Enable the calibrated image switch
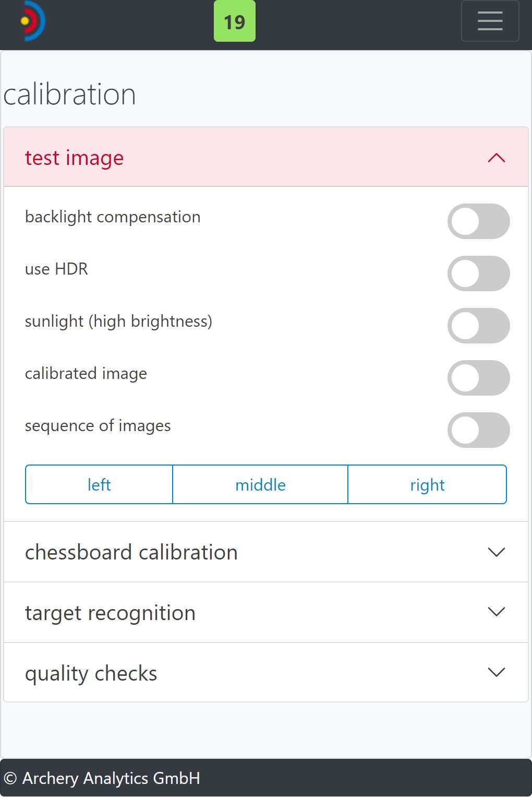 [478, 378]
